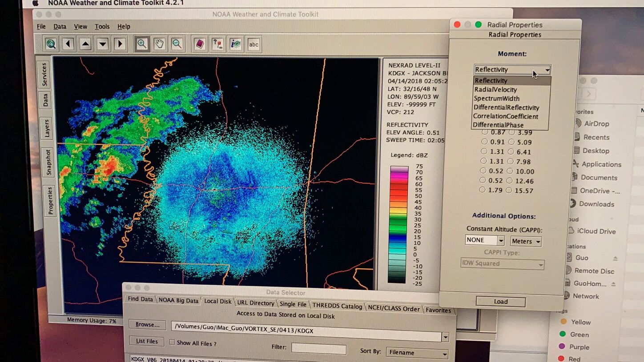
Task: Open the Meters unit dropdown
Action: pyautogui.click(x=526, y=241)
